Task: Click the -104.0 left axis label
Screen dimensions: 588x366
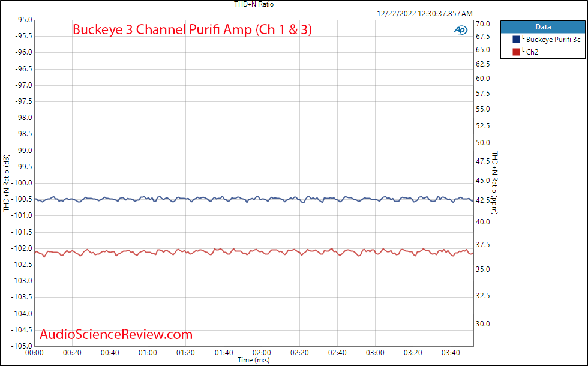Action: pos(22,313)
